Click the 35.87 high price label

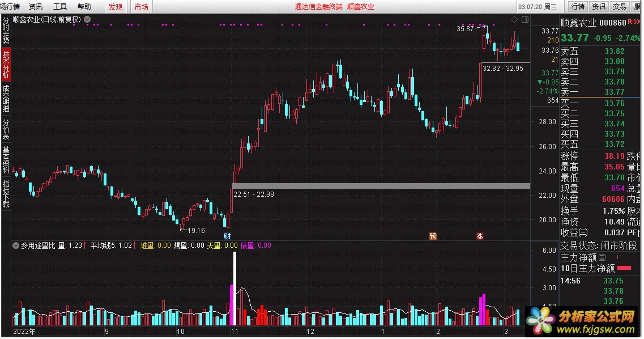[x=465, y=29]
